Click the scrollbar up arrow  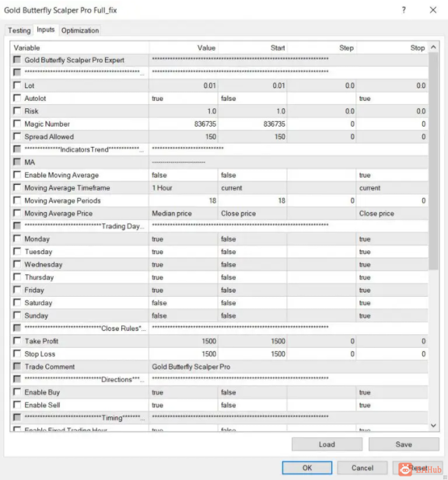point(433,47)
